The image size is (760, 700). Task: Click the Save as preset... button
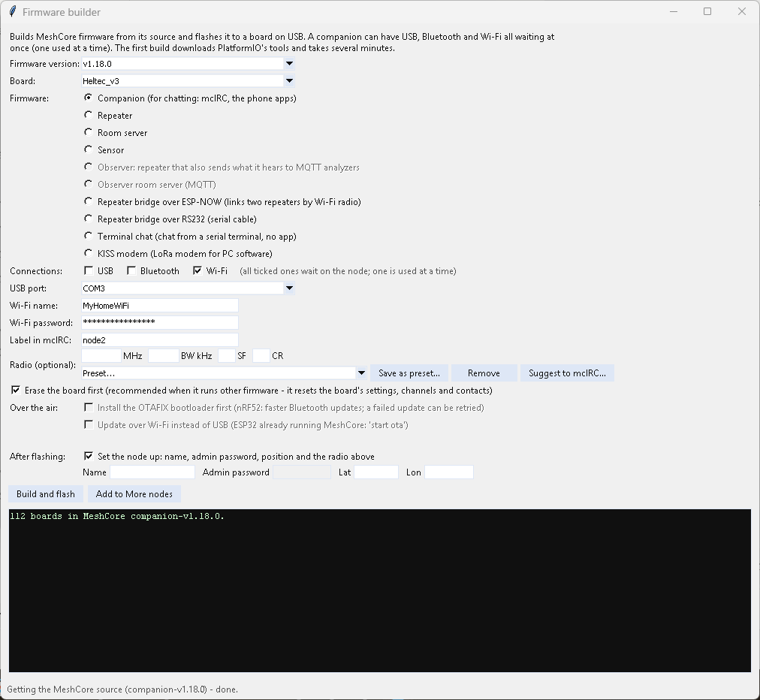click(409, 373)
